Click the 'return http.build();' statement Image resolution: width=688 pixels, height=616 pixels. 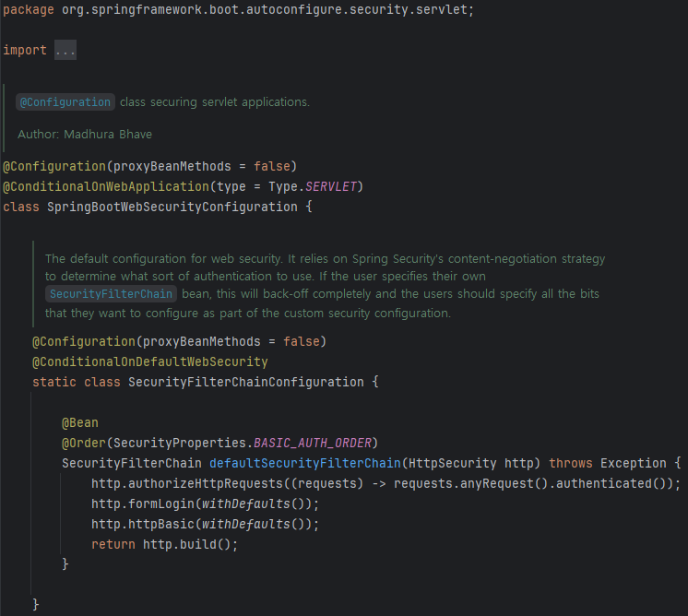[x=164, y=544]
